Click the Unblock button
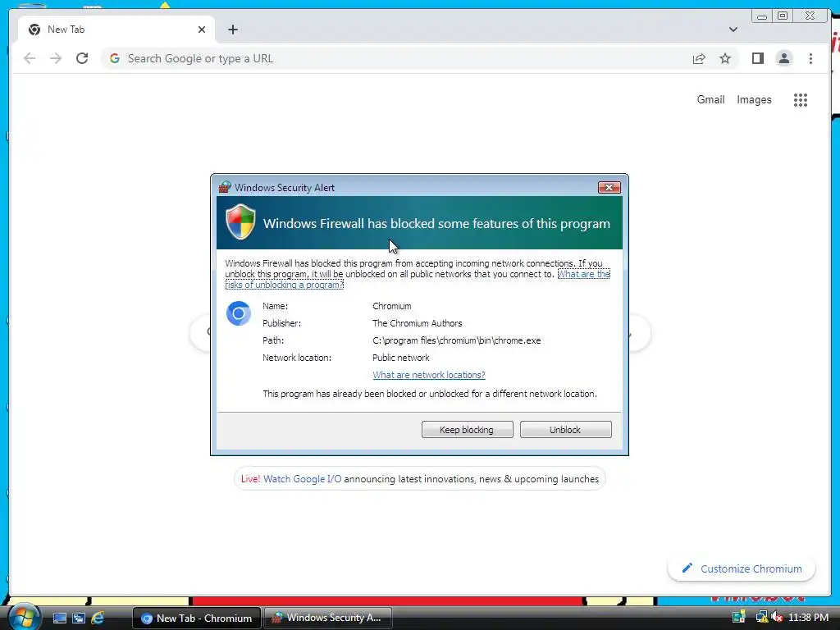Screen dimensions: 840x630 (566, 430)
